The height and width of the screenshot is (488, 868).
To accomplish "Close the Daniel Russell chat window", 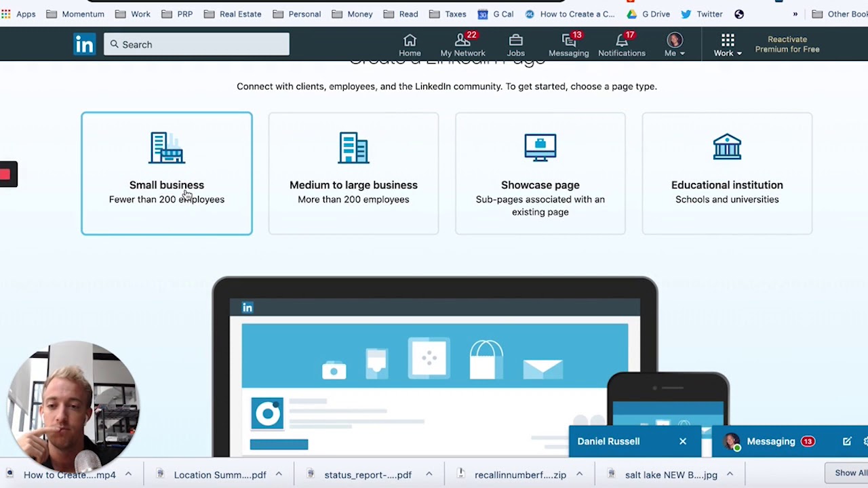I will 683,441.
